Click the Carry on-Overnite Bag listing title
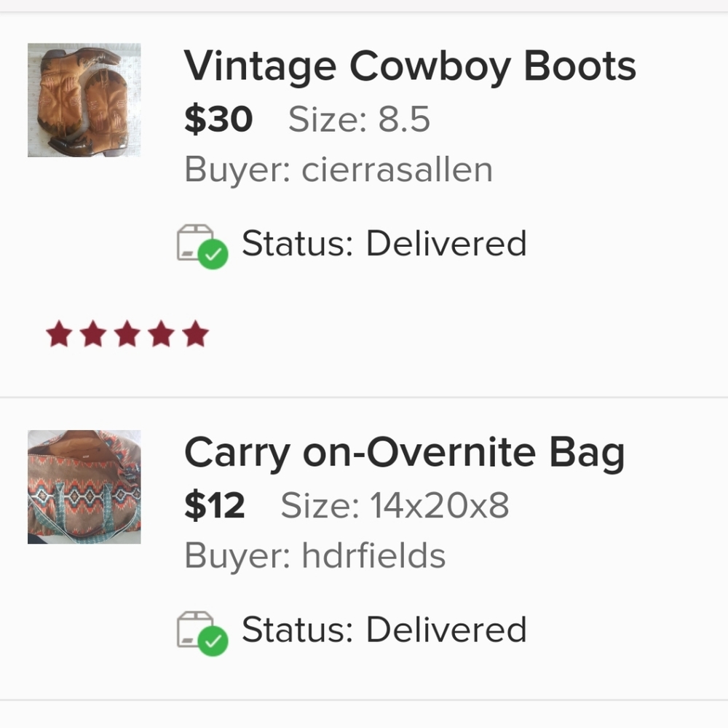Viewport: 728px width, 728px height. tap(404, 453)
